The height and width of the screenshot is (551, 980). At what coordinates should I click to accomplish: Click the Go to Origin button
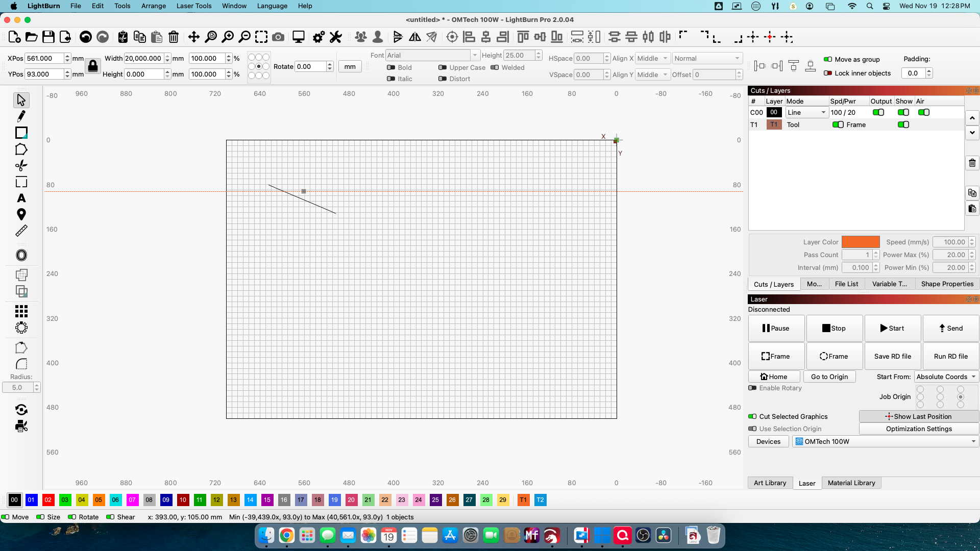829,377
